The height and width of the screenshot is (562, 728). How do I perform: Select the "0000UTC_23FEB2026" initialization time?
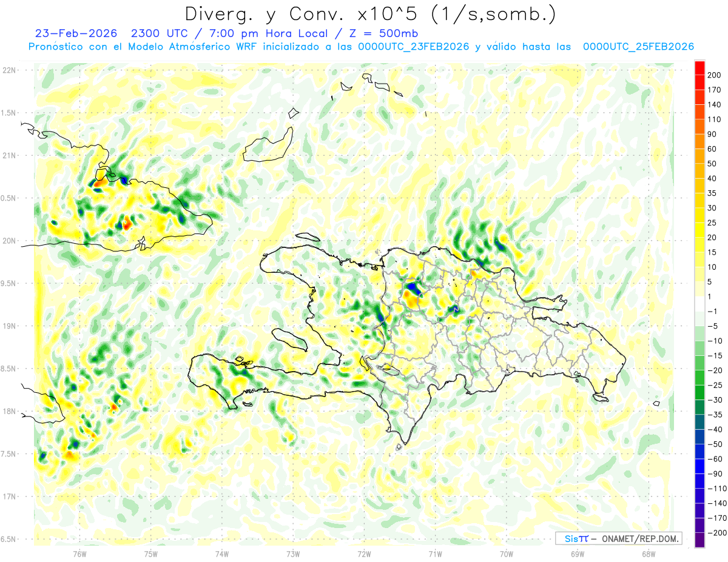point(414,47)
